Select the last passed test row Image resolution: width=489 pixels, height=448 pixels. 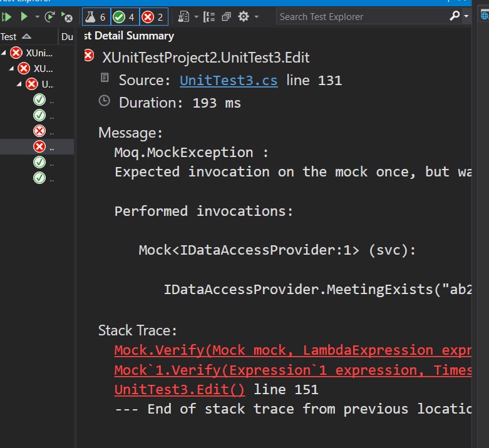pos(37,178)
